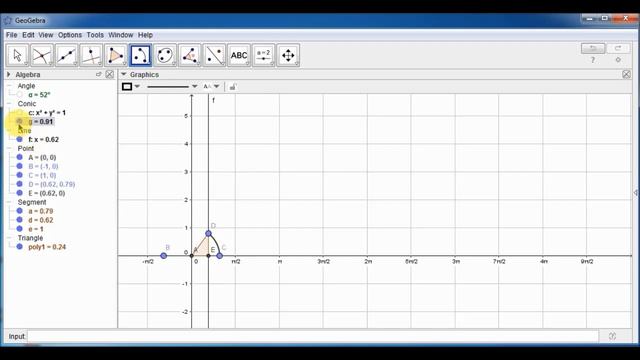The image size is (640, 360).
Task: Click the Undo button
Action: (593, 48)
